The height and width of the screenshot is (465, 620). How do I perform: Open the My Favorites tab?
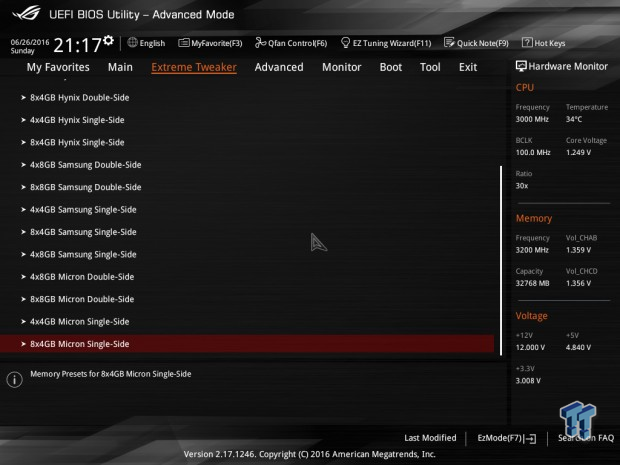pos(58,67)
